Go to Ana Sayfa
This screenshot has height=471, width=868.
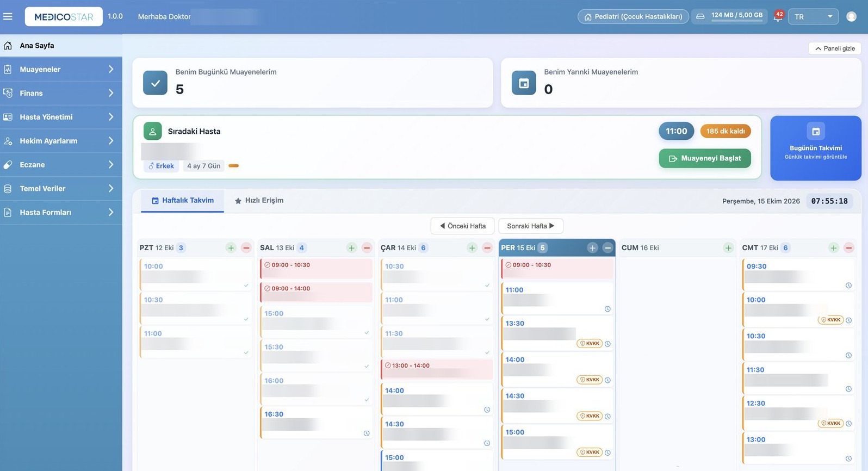coord(61,46)
